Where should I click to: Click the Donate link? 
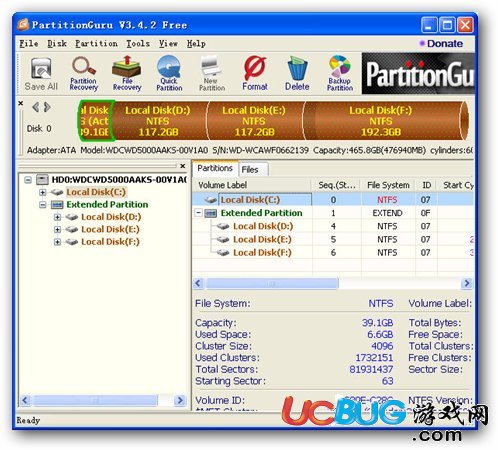click(x=441, y=44)
